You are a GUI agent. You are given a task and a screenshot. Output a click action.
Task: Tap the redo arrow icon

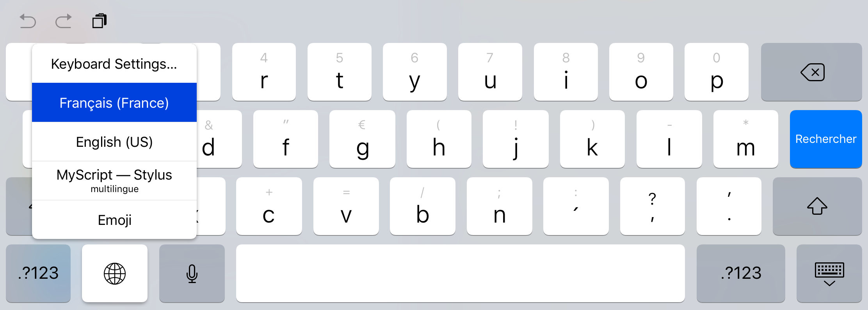63,21
